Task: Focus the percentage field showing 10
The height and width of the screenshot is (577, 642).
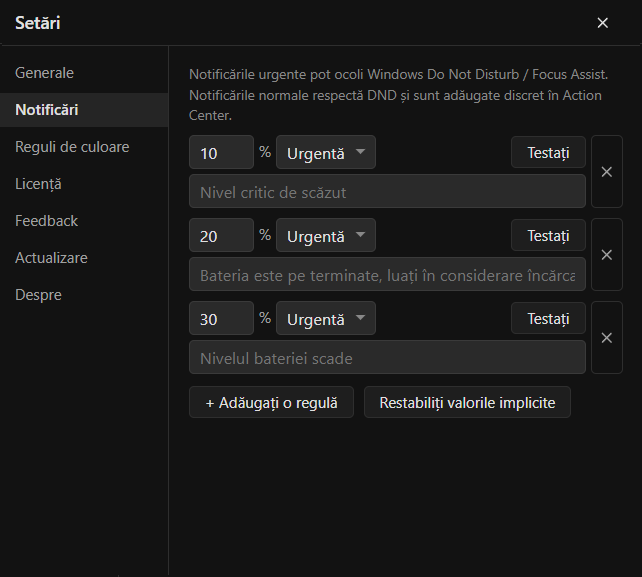Action: [x=222, y=152]
